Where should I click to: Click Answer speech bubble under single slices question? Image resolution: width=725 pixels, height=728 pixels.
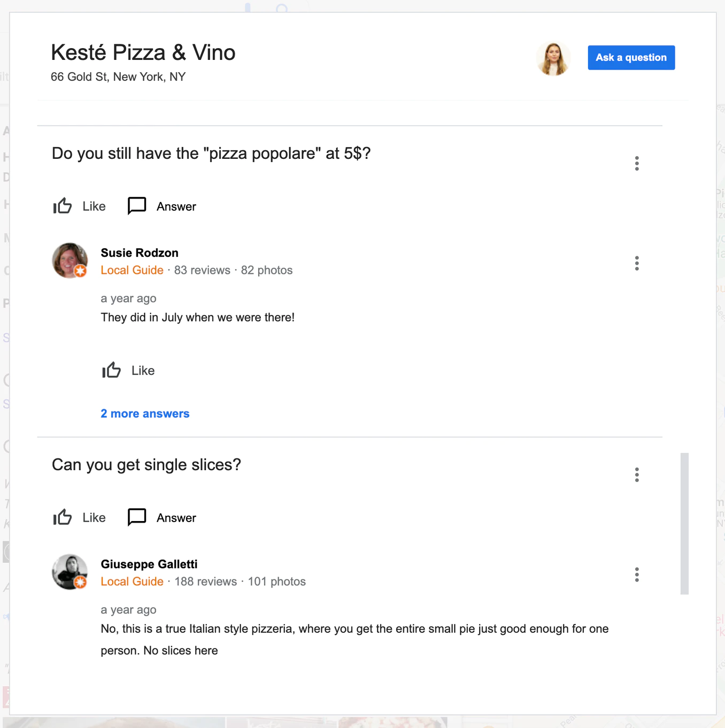click(137, 517)
